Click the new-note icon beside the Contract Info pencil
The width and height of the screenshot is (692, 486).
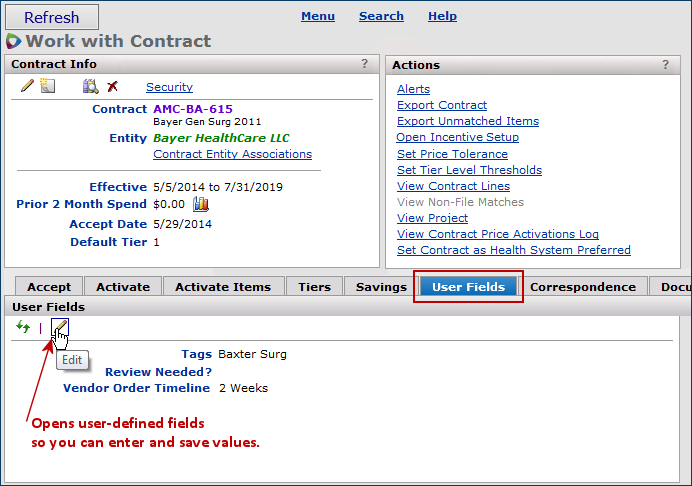tap(47, 87)
